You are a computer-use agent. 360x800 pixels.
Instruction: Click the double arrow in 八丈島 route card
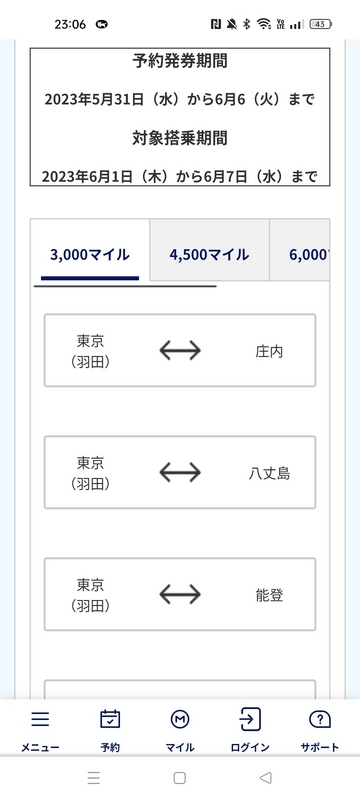click(x=180, y=472)
